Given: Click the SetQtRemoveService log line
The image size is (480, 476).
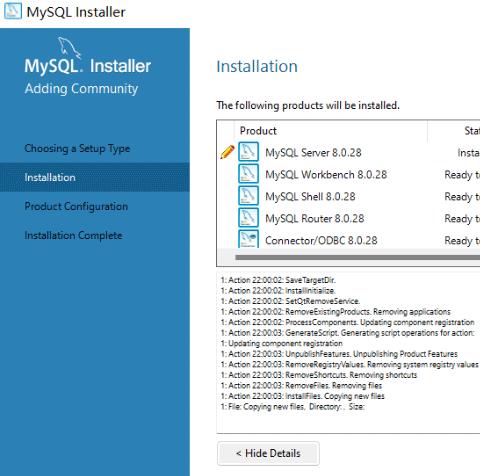Looking at the screenshot, I should 290,301.
